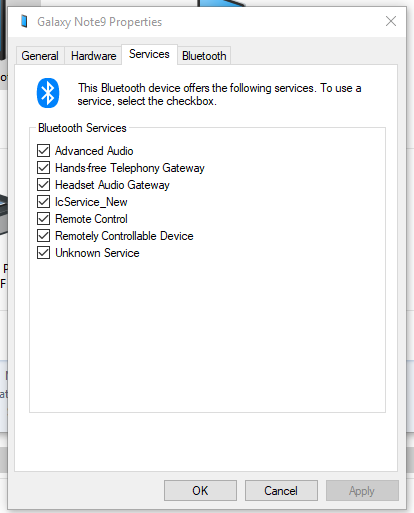Dismiss the dialog with Cancel

[281, 490]
